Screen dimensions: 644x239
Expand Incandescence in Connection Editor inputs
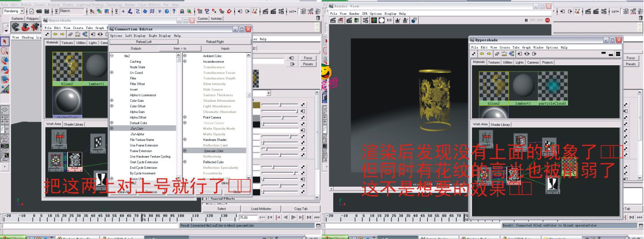[185, 61]
